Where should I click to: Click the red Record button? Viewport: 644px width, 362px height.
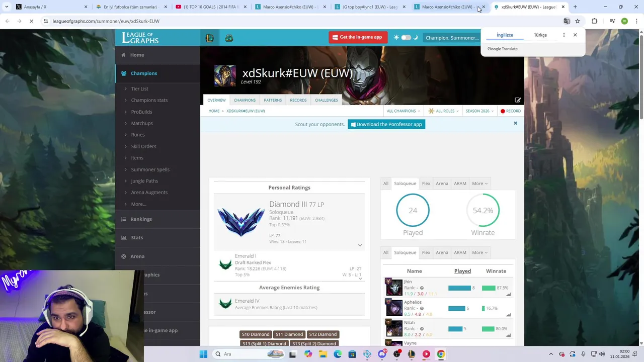(511, 111)
